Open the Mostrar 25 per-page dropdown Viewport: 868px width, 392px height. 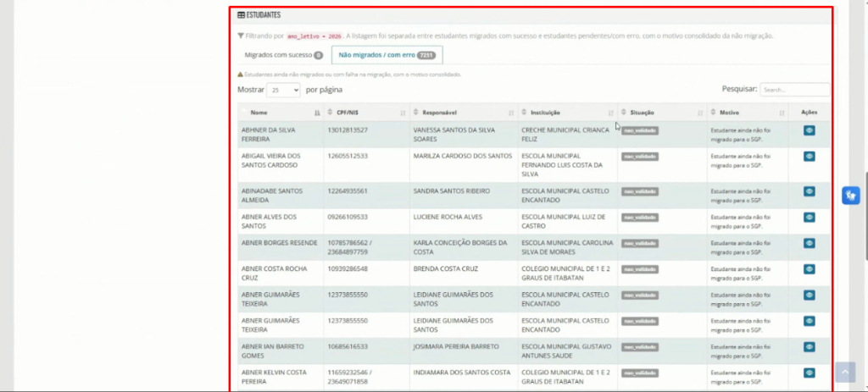pos(283,90)
